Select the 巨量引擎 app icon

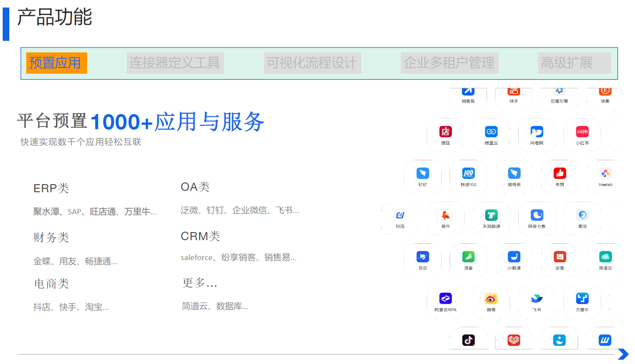(559, 91)
